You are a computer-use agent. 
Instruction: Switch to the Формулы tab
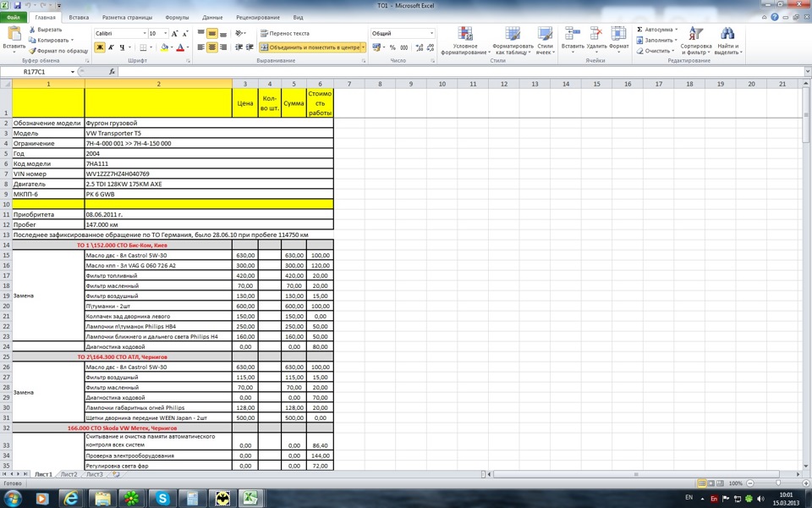[177, 17]
